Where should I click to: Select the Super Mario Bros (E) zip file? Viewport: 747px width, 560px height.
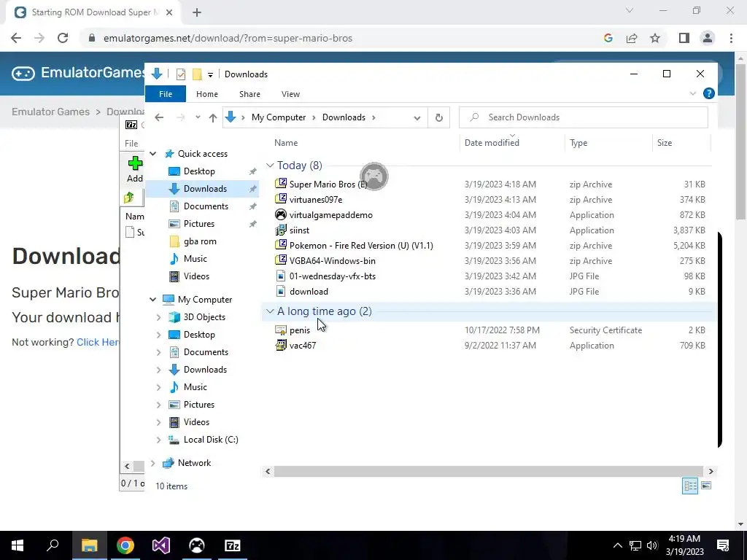[x=328, y=184]
